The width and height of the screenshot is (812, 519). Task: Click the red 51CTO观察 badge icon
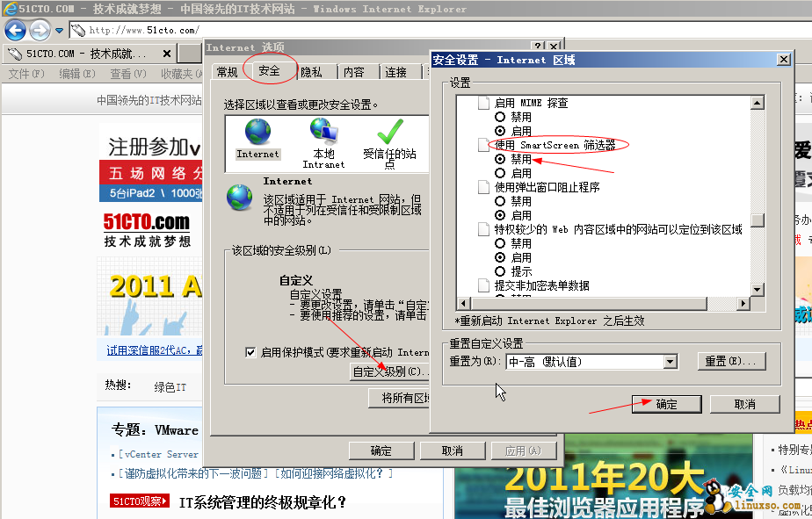point(139,501)
